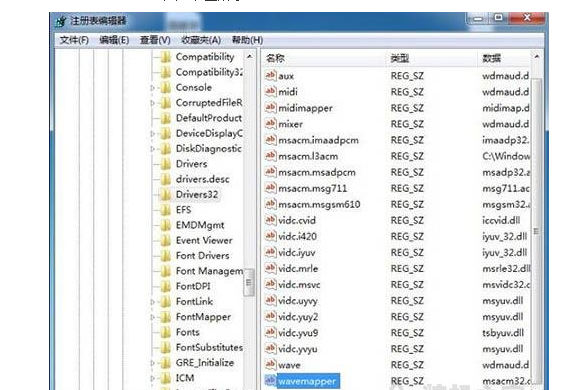This screenshot has height=390, width=582.
Task: Click the Drivers folder icon
Action: tap(166, 164)
